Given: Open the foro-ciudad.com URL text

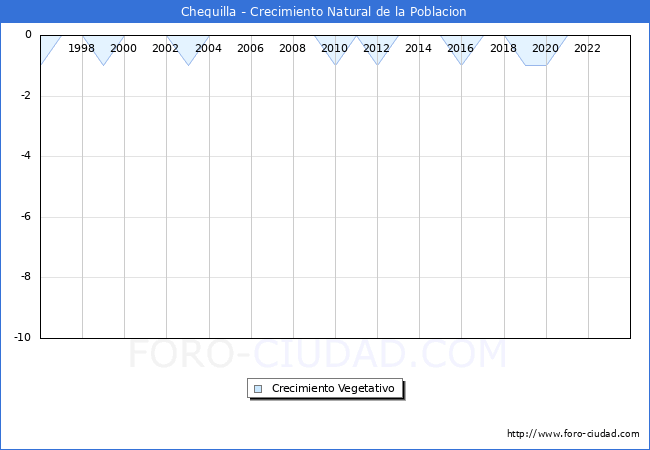Looking at the screenshot, I should (x=573, y=433).
